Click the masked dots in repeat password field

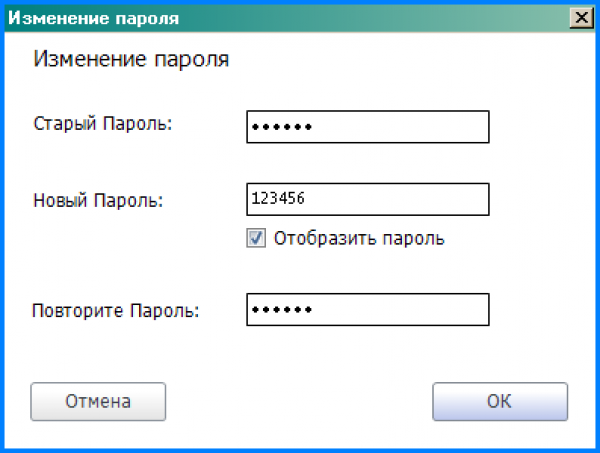click(x=282, y=309)
